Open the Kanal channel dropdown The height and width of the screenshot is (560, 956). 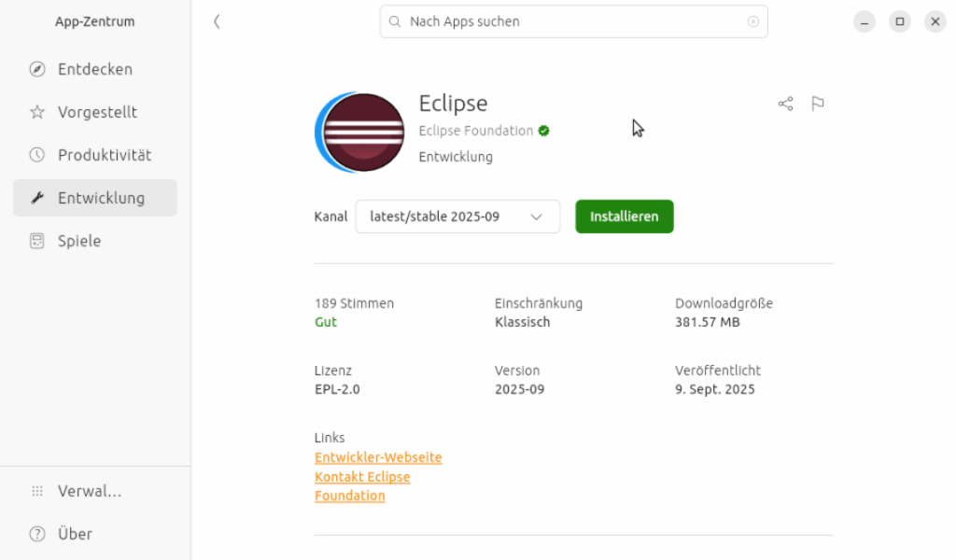457,217
